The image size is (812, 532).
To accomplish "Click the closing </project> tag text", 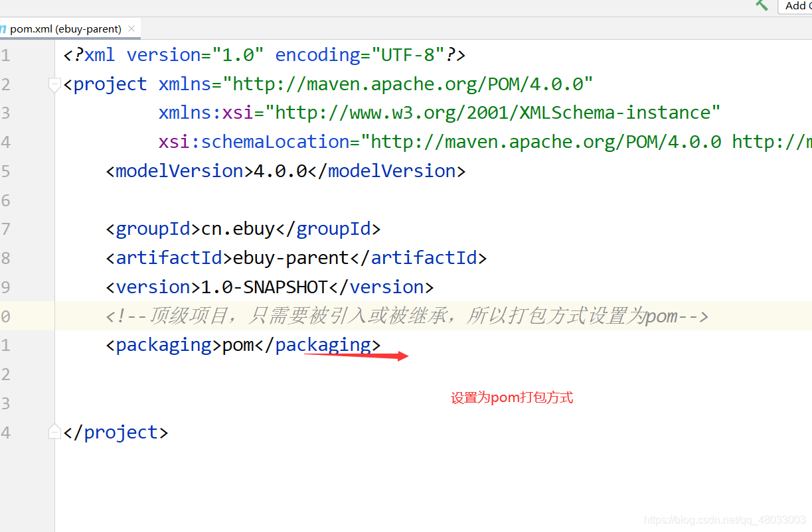I will tap(116, 432).
